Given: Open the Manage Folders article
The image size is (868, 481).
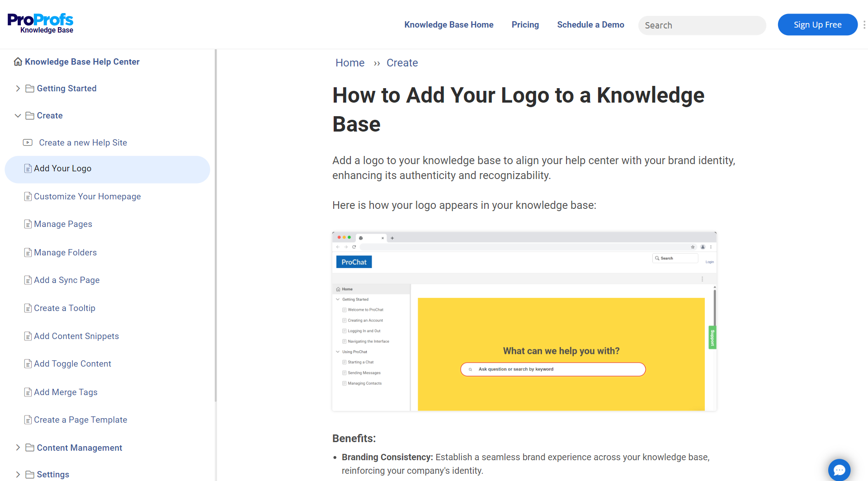Looking at the screenshot, I should tap(66, 252).
